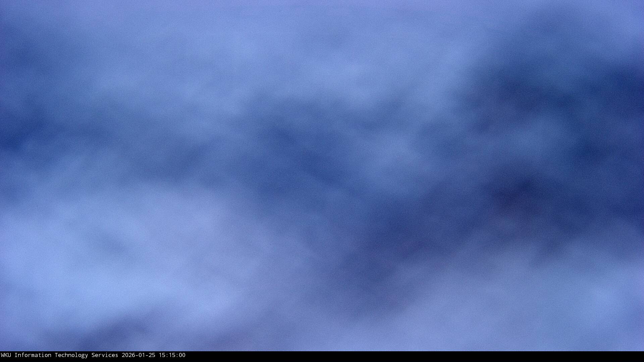Click the word Information in the caption

coord(33,355)
